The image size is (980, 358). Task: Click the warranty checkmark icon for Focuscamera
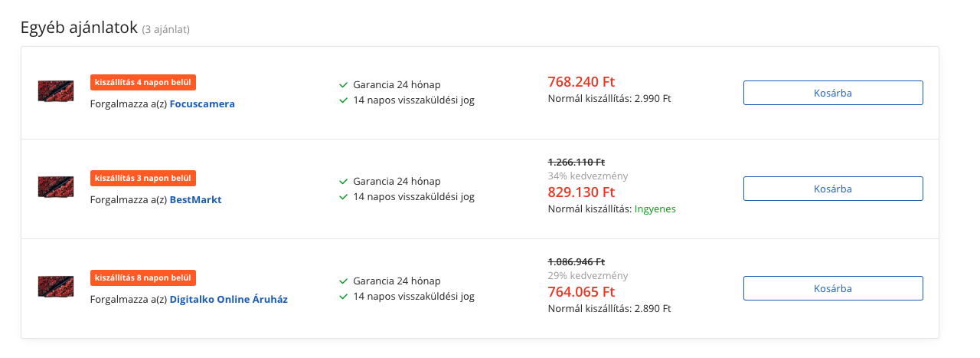[344, 85]
